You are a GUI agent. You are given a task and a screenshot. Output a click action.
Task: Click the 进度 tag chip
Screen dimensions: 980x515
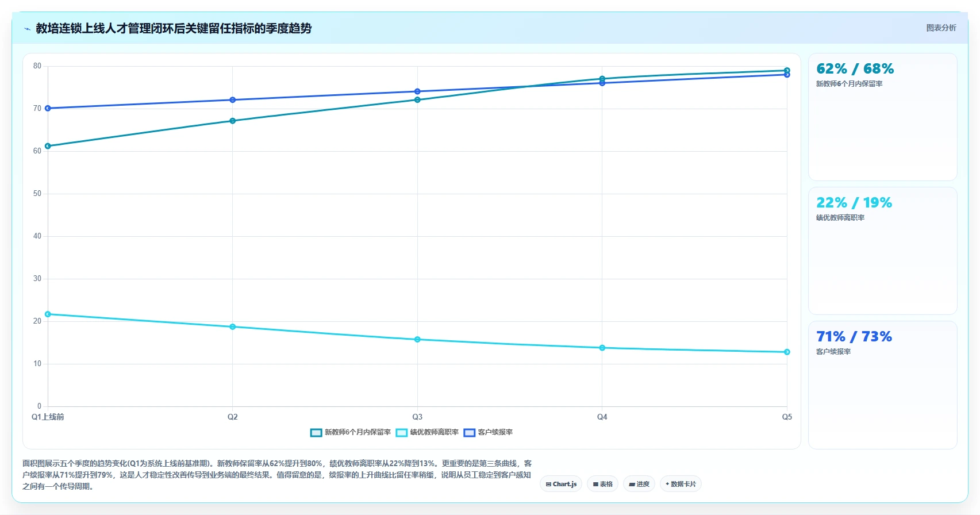coord(639,484)
